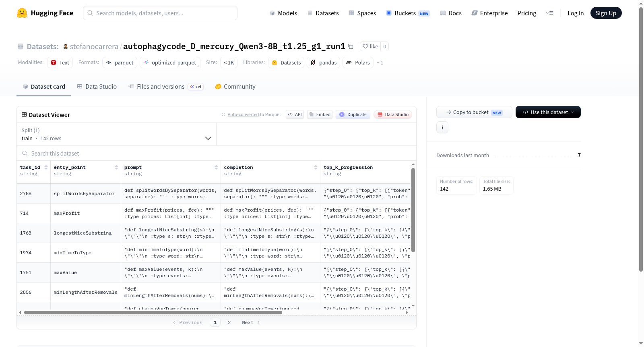Focus the Search this dataset field
Screen dimensions: 644x347
217,153
